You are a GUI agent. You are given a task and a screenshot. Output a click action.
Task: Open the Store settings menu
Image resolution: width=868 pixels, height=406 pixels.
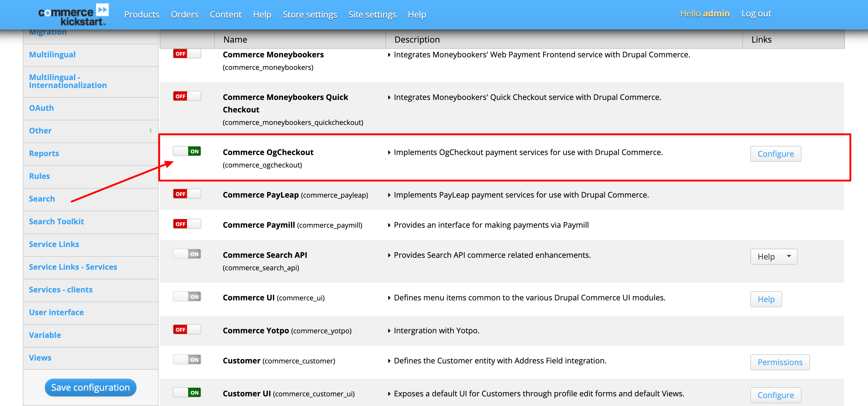tap(310, 14)
